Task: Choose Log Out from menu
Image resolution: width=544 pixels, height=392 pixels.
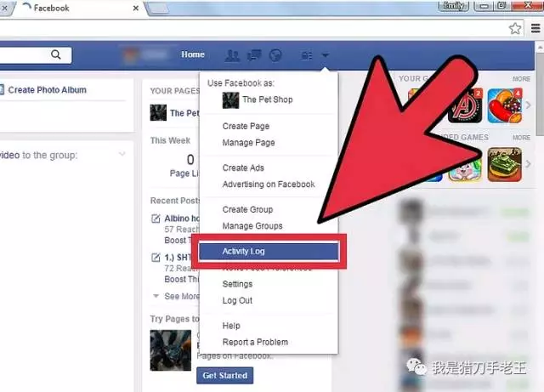Action: pyautogui.click(x=237, y=300)
